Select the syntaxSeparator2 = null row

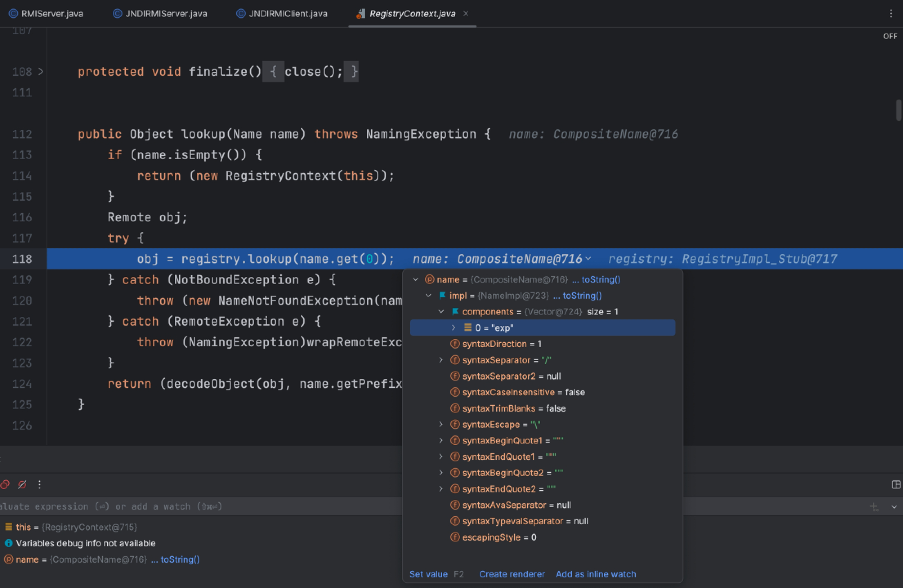click(543, 376)
